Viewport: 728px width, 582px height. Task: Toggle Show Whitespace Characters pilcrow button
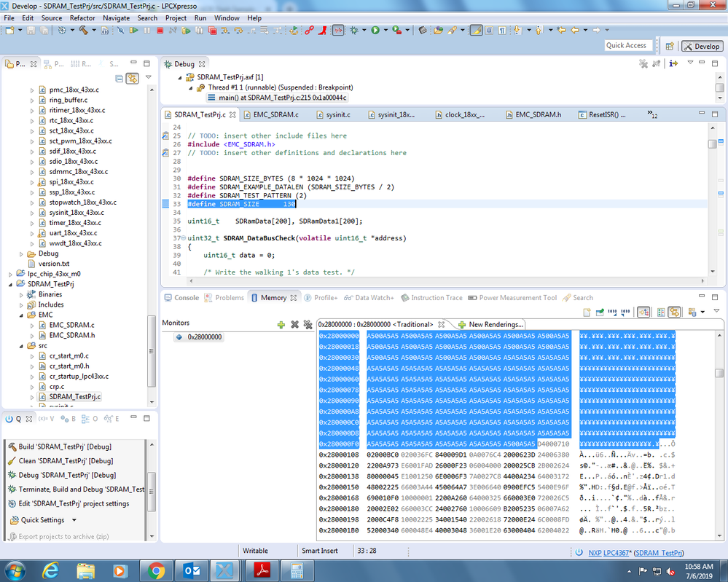point(502,31)
